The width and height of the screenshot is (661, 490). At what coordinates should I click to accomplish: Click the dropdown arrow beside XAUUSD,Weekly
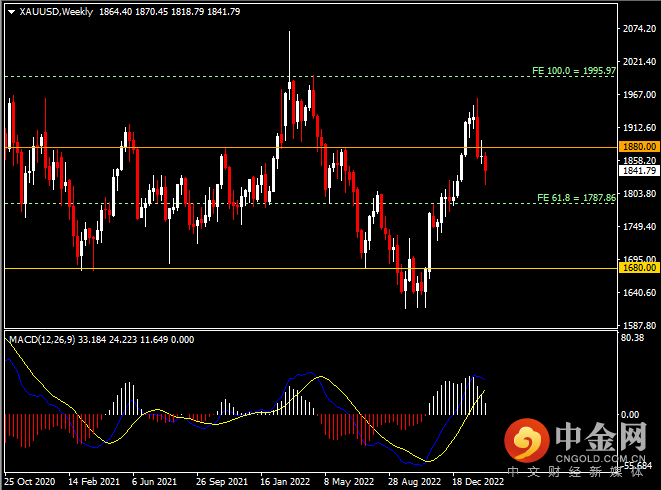[10, 10]
